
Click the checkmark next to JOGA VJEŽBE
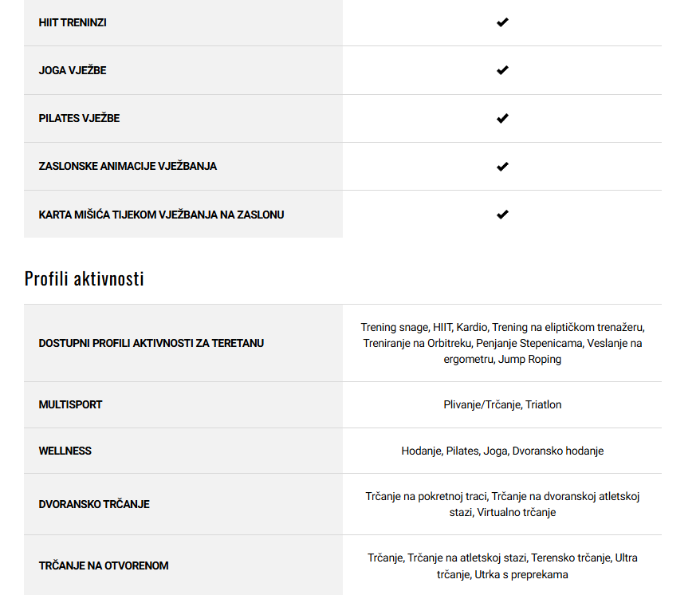tap(502, 70)
